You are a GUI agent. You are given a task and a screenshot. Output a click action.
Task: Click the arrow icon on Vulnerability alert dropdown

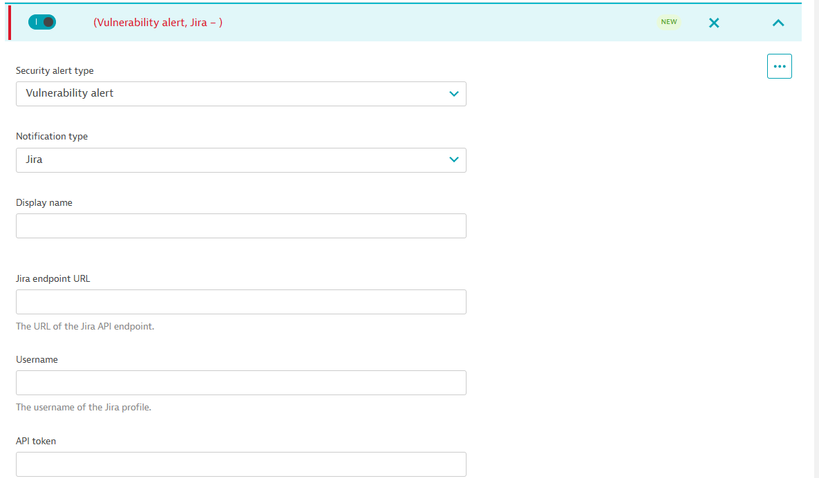(454, 94)
